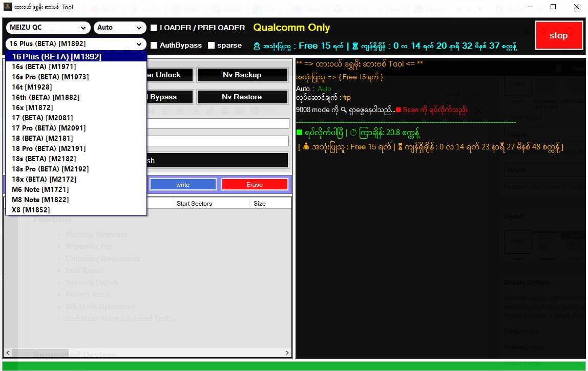Image resolution: width=588 pixels, height=371 pixels.
Task: Click the right arrow of the bottom scrollbar
Action: (x=287, y=352)
